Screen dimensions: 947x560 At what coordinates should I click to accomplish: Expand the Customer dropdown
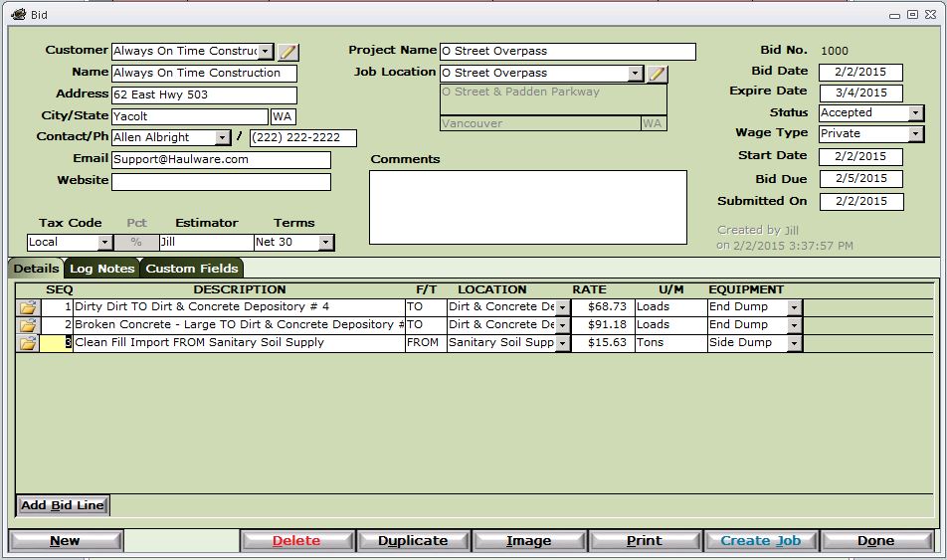click(x=266, y=52)
